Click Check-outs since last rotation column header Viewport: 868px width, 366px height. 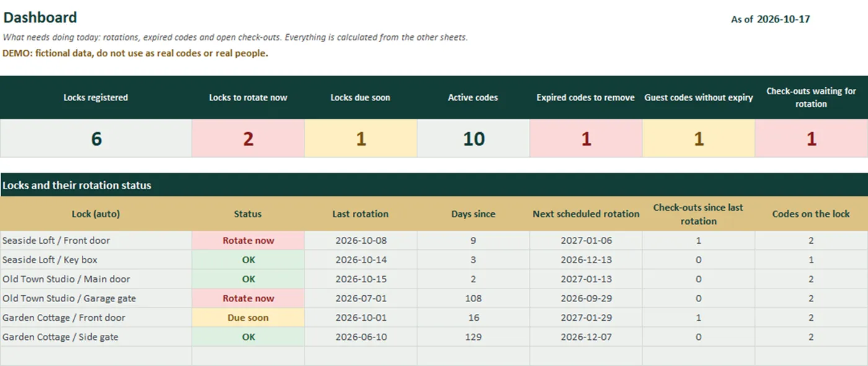coord(698,214)
